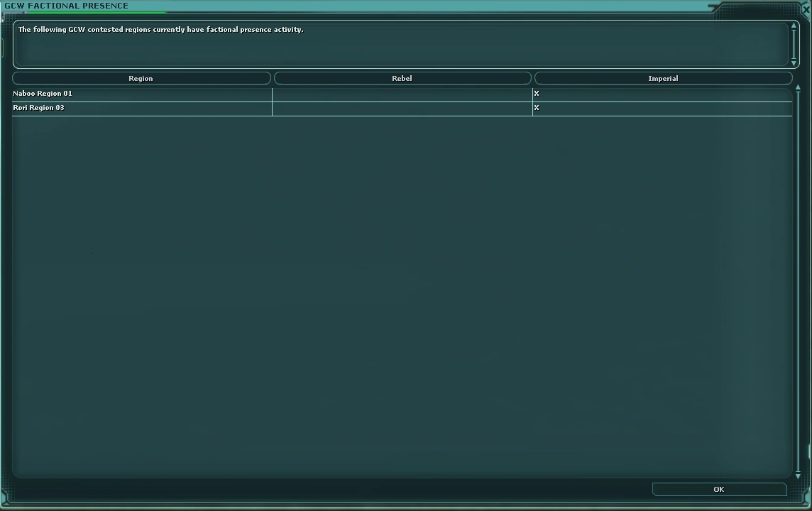The width and height of the screenshot is (812, 511).
Task: Click the table's vertical scrollbar track
Action: click(798, 282)
